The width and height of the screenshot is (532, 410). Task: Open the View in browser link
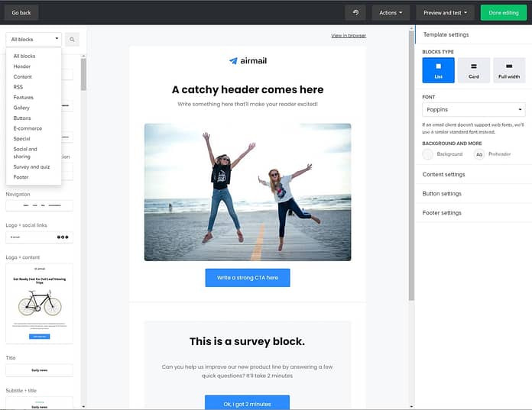349,35
